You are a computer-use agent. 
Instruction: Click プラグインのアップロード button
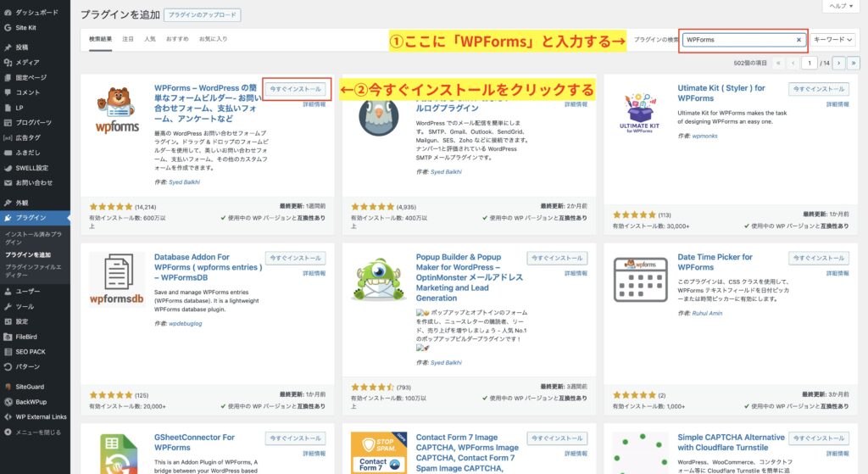[x=203, y=15]
